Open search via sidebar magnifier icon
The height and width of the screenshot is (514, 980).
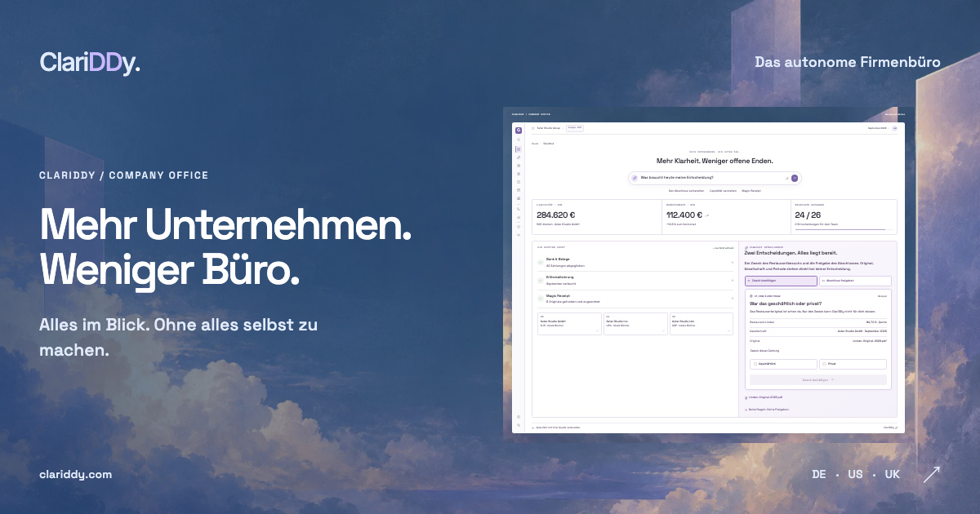tap(518, 140)
